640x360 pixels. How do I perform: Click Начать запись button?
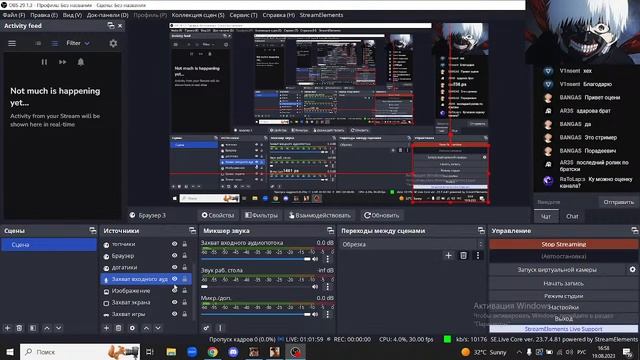click(x=563, y=283)
